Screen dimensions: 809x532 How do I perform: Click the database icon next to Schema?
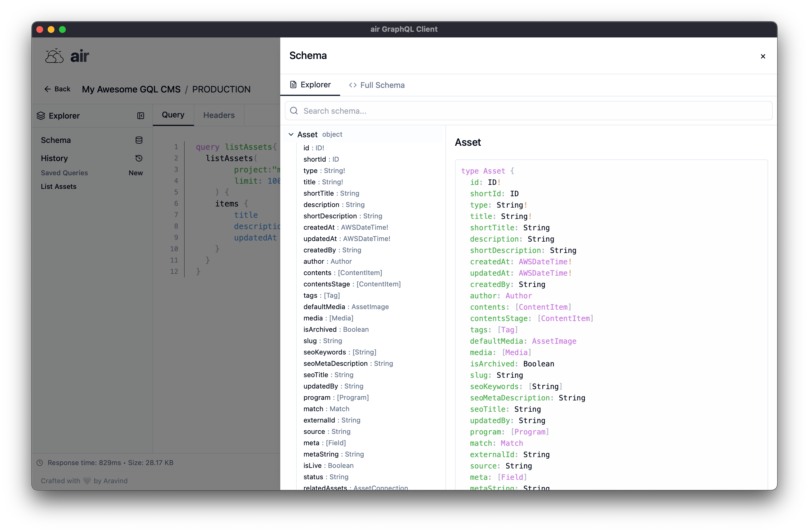(x=139, y=140)
